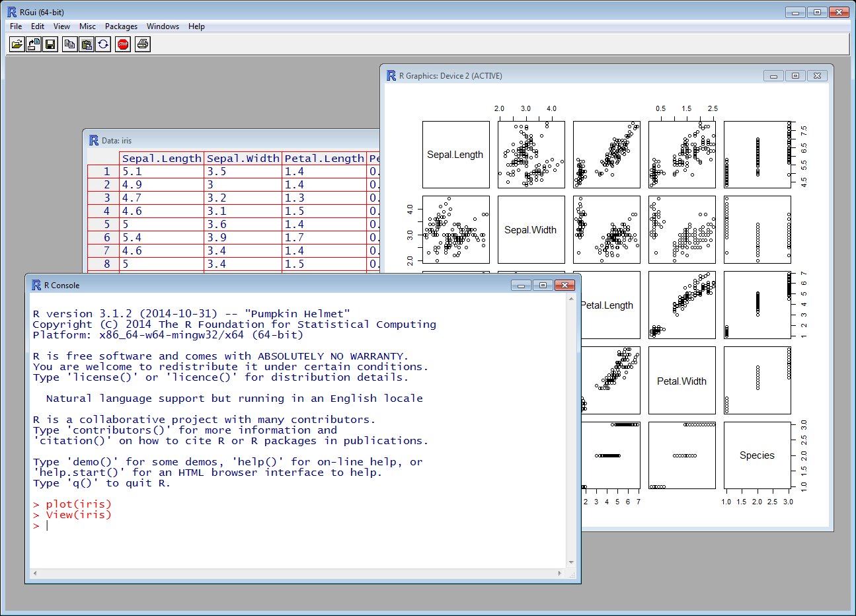Viewport: 856px width, 616px height.
Task: Click the R Console horizontal scrollbar right arrow
Action: coord(561,574)
